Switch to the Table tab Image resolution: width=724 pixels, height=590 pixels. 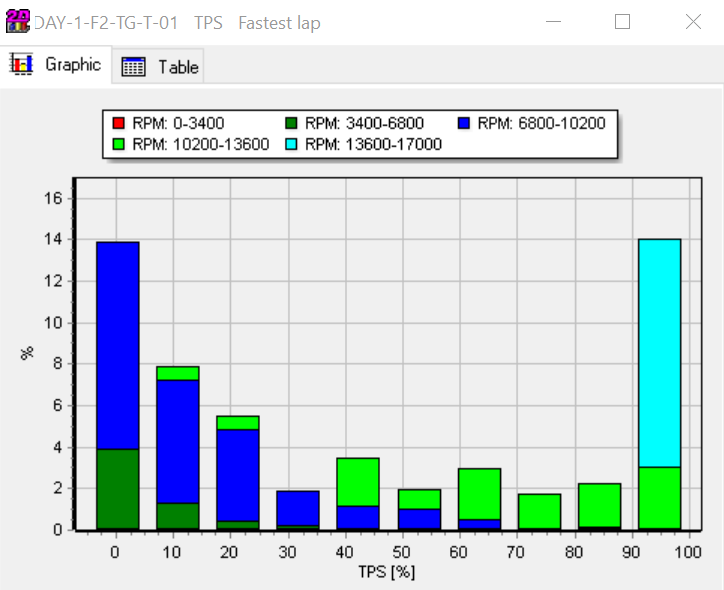tap(177, 67)
